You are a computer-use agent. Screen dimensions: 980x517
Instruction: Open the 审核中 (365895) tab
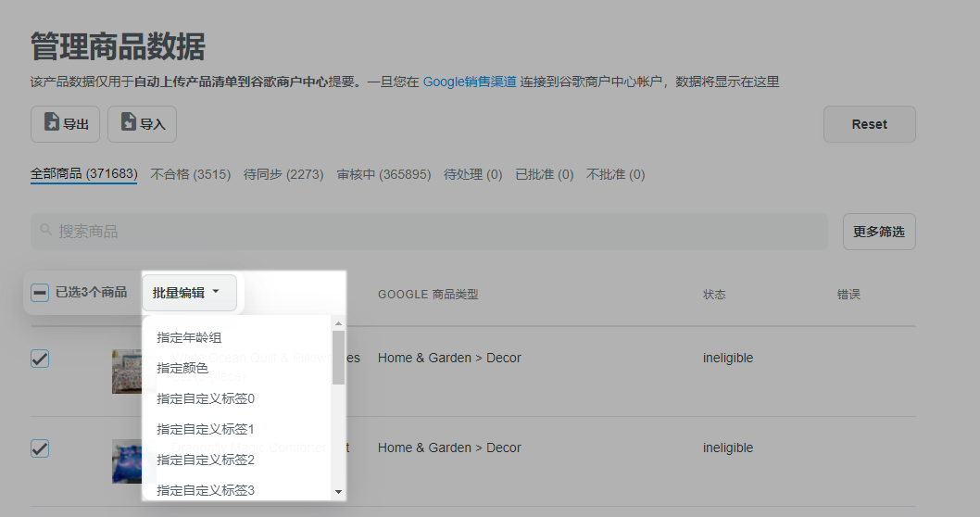383,174
